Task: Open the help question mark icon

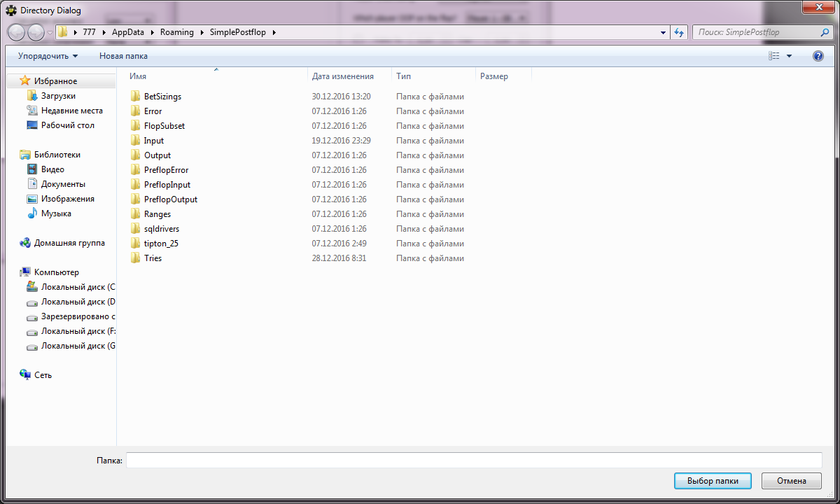Action: [818, 56]
